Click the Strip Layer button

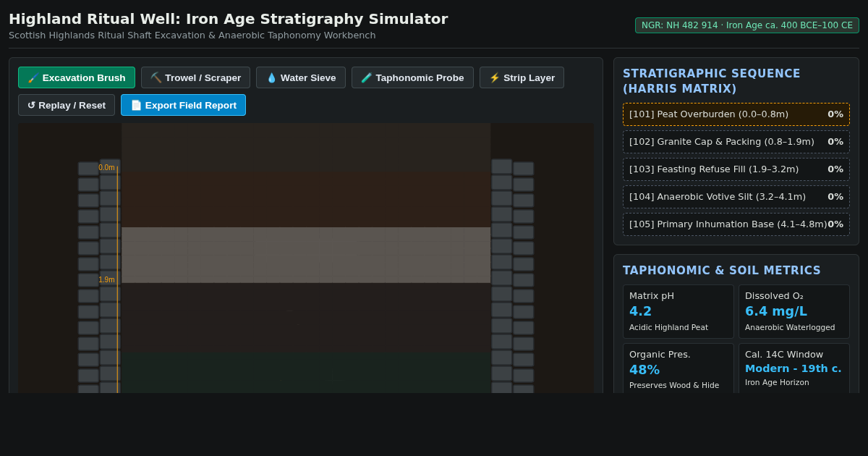[522, 77]
